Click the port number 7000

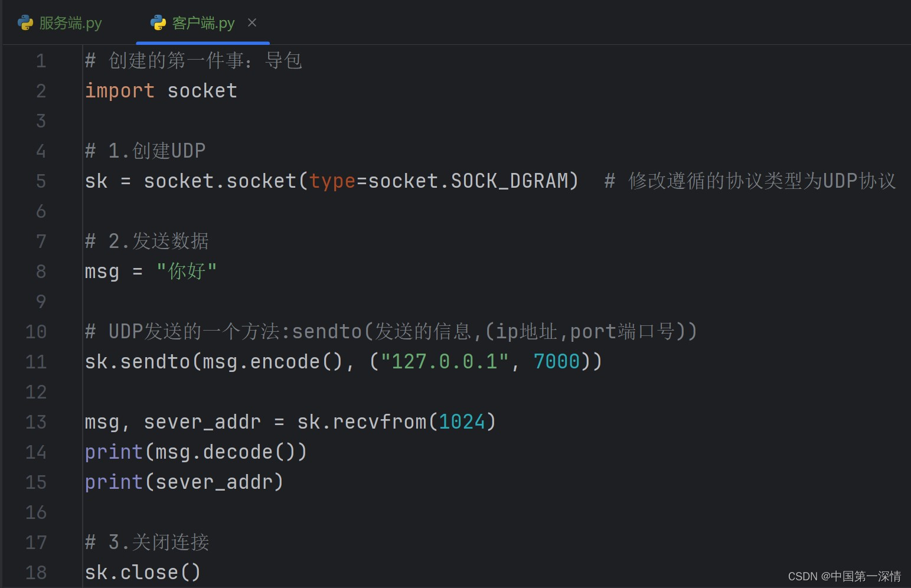click(556, 361)
